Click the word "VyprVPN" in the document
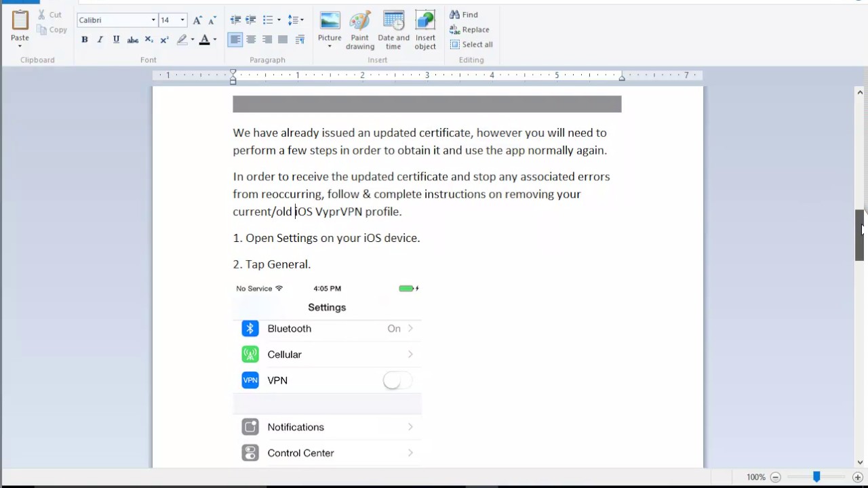This screenshot has width=868, height=488. (338, 211)
